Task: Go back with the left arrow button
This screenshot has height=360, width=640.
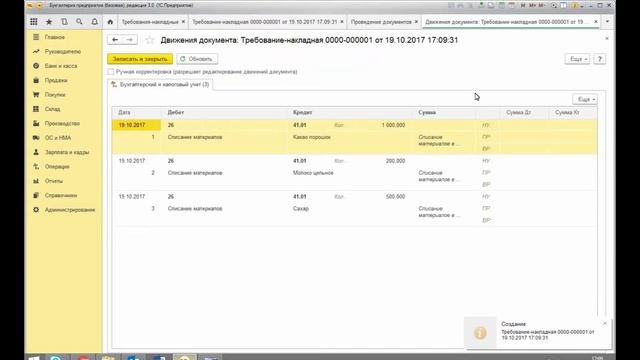Action: tap(115, 40)
